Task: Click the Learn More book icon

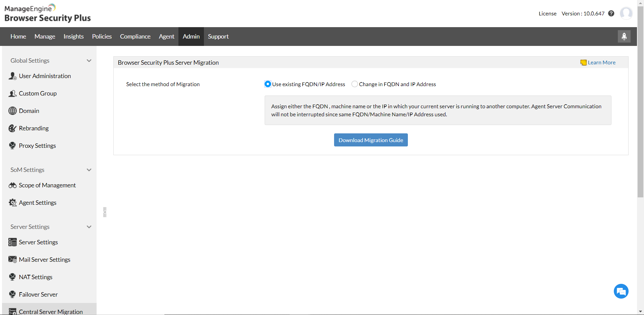Action: (584, 63)
